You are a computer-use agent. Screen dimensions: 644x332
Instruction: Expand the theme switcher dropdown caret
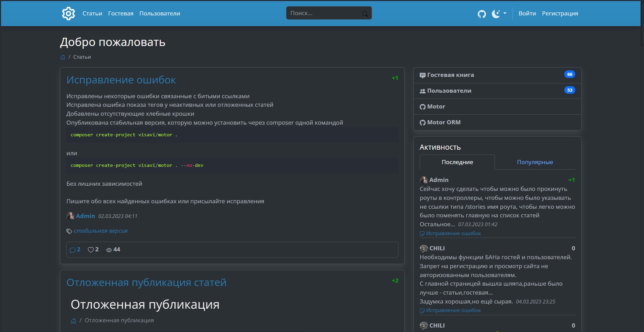(x=505, y=13)
